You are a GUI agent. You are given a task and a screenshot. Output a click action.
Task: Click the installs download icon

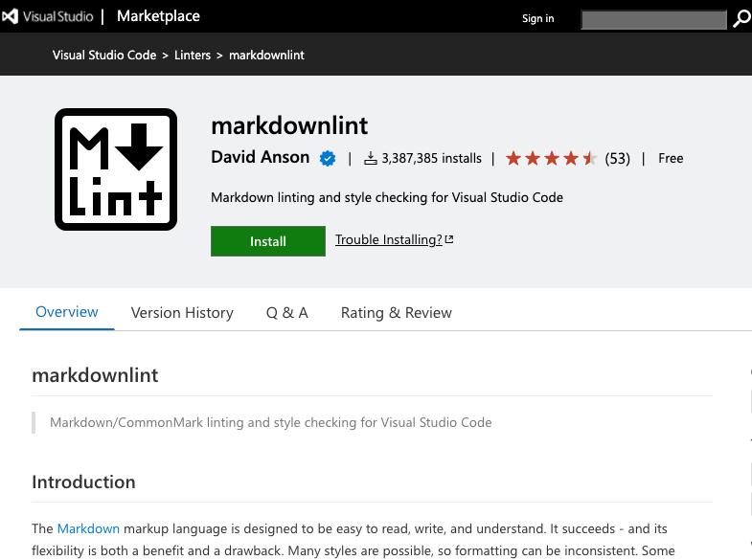point(370,158)
